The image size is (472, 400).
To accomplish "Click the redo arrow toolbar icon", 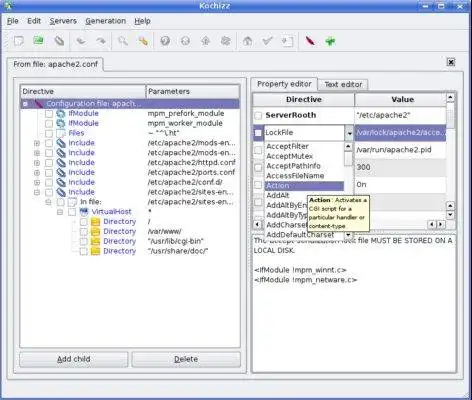I will point(101,41).
